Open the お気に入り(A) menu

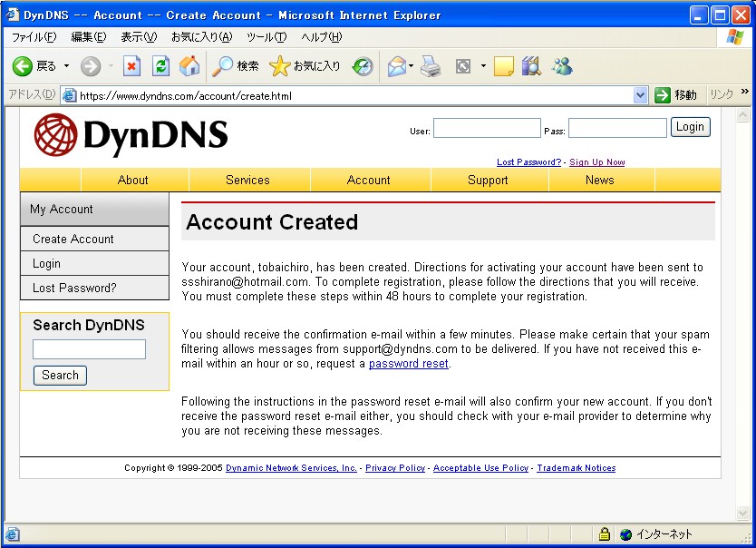click(x=202, y=37)
